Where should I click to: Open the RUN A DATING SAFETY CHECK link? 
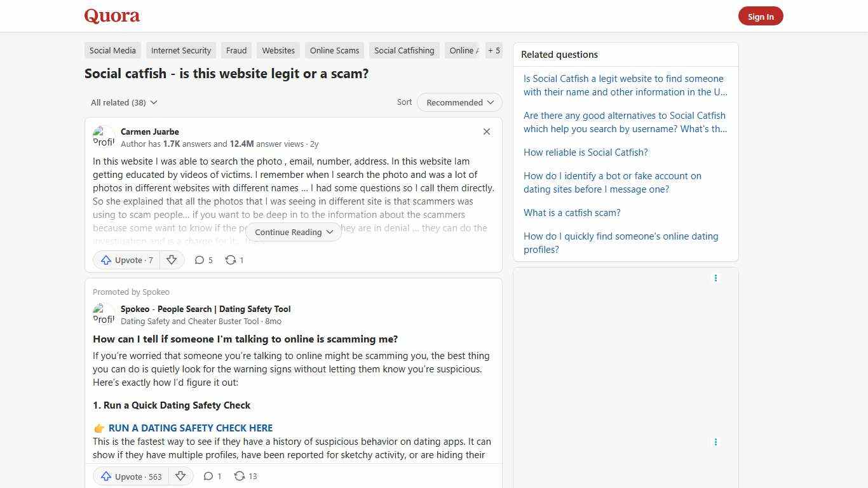coord(191,428)
